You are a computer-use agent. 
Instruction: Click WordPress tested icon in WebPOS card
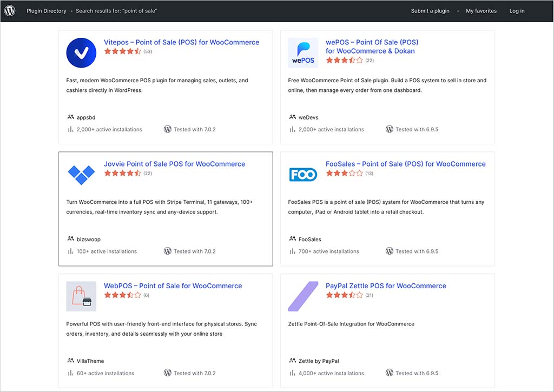[x=168, y=373]
